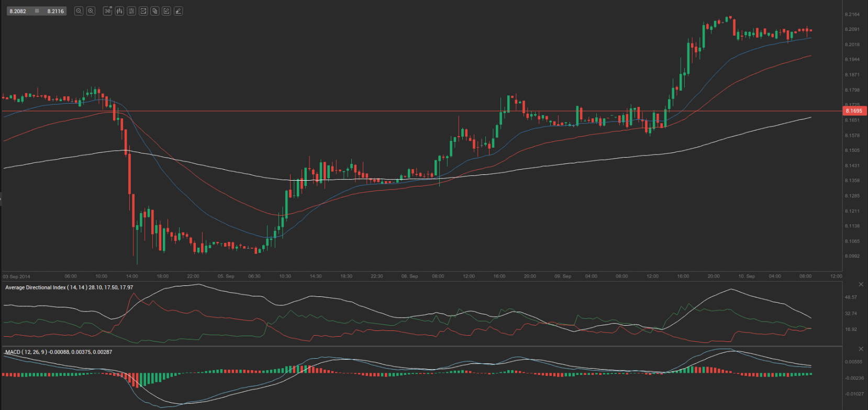Click the gray square between bid and ask
Image resolution: width=868 pixels, height=410 pixels.
[37, 11]
